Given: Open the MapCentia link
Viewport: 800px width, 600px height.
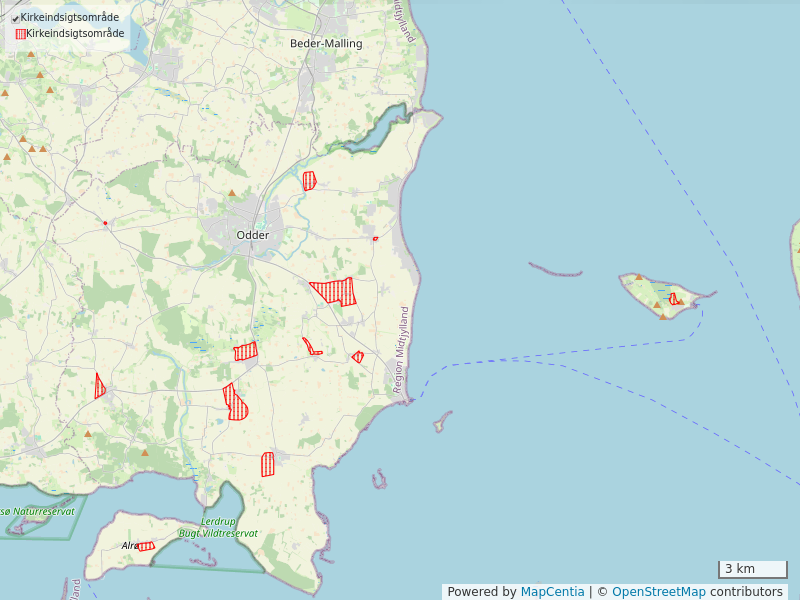Looking at the screenshot, I should coord(552,592).
